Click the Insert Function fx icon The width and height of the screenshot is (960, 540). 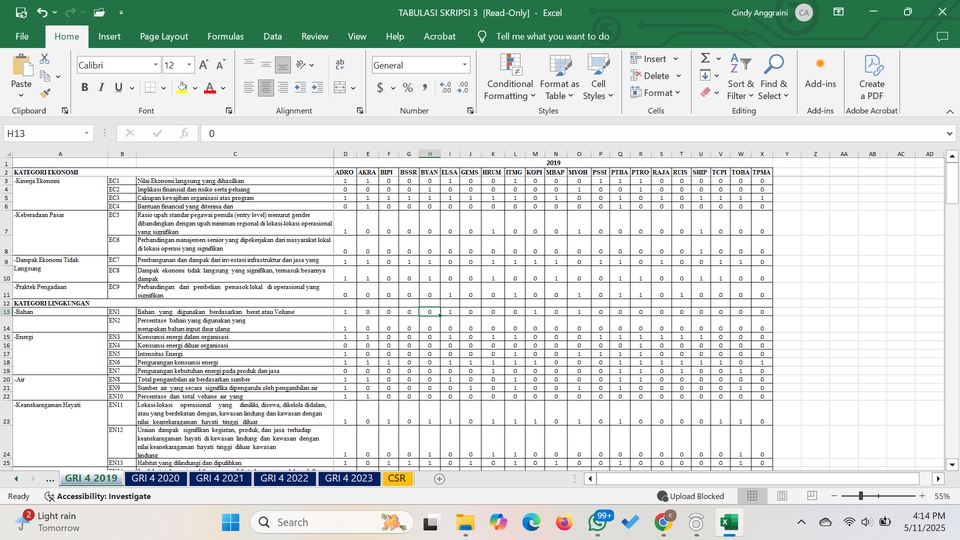point(184,133)
